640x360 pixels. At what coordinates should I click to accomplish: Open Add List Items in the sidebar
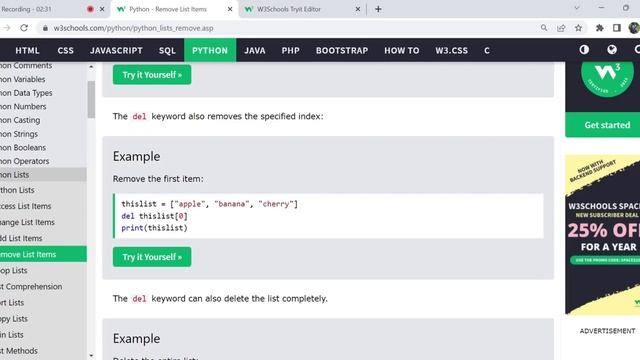coord(43,238)
